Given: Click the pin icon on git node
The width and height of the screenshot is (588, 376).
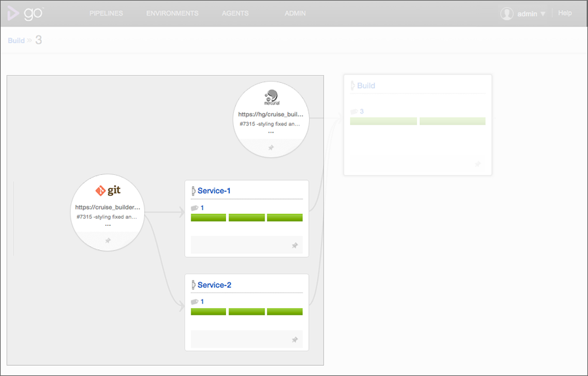Looking at the screenshot, I should 108,240.
